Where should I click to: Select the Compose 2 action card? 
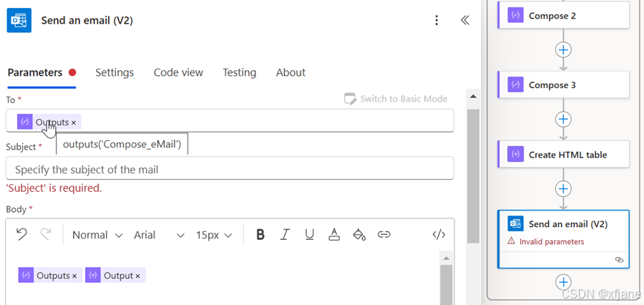tap(564, 16)
